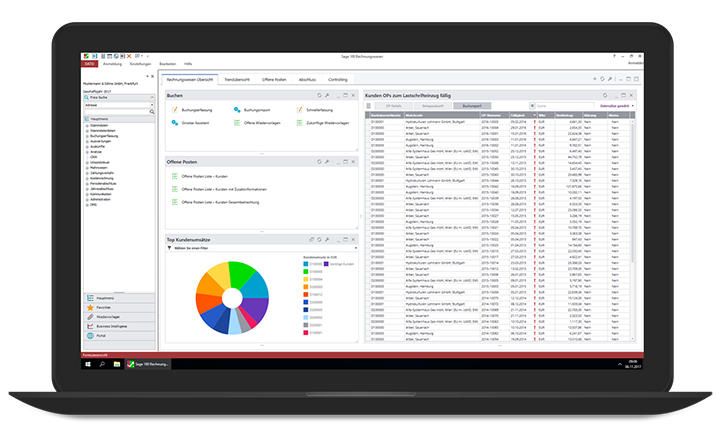This screenshot has width=720, height=434.
Task: Open the Wiedervorlagen sidebar section
Action: pyautogui.click(x=119, y=317)
